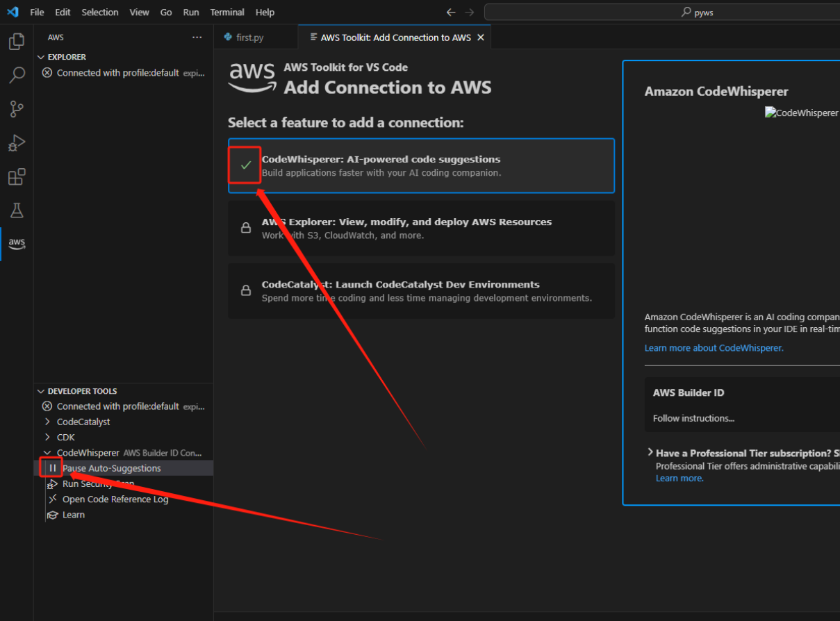Click the VS Code logo icon

tap(13, 12)
